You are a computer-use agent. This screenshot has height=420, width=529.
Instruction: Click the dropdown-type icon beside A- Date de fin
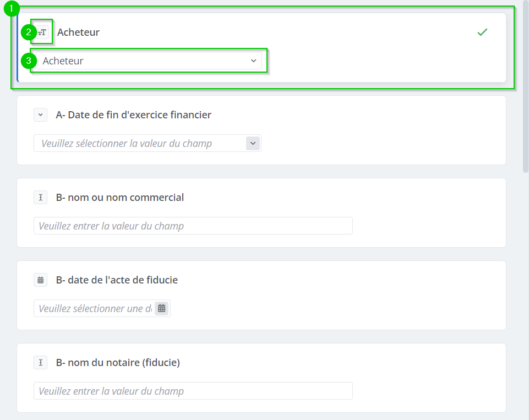pyautogui.click(x=41, y=115)
